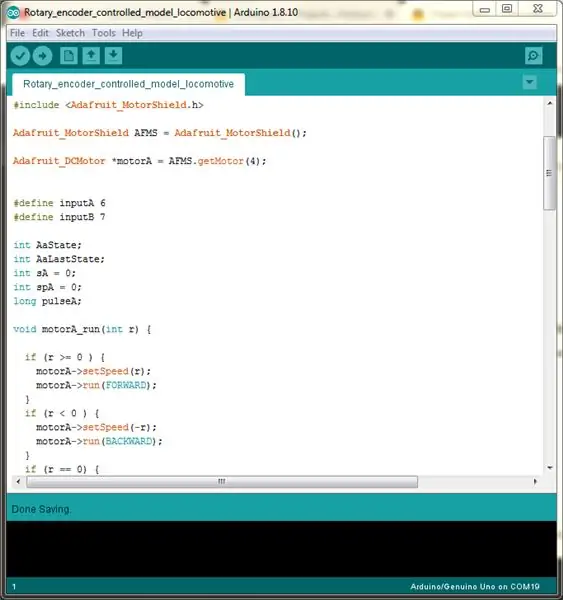
Task: Click the '#include <Adafruit_MotorShield.h>' line
Action: pos(108,105)
